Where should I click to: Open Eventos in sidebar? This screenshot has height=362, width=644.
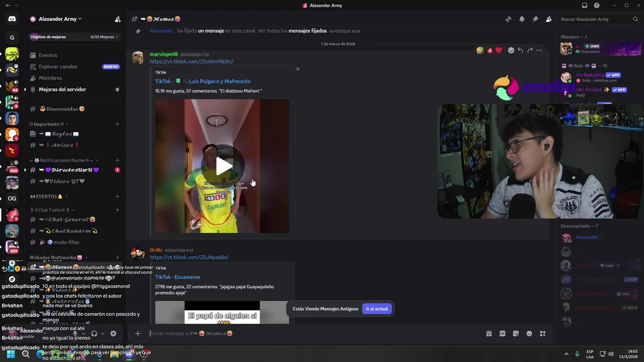pos(75,55)
